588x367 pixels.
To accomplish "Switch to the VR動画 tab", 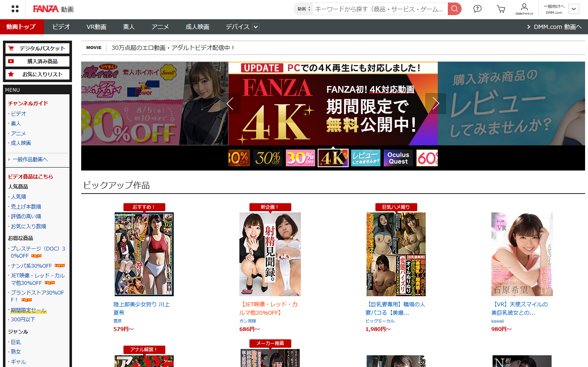I will point(96,27).
